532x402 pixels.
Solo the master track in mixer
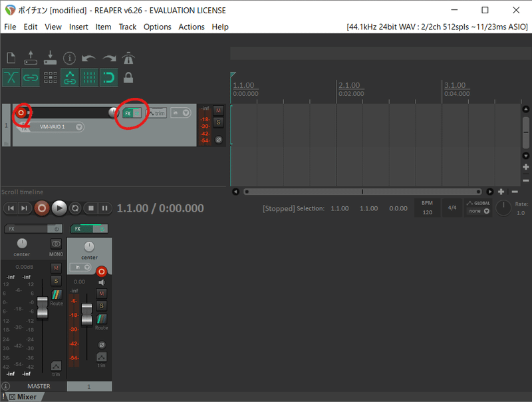point(56,281)
